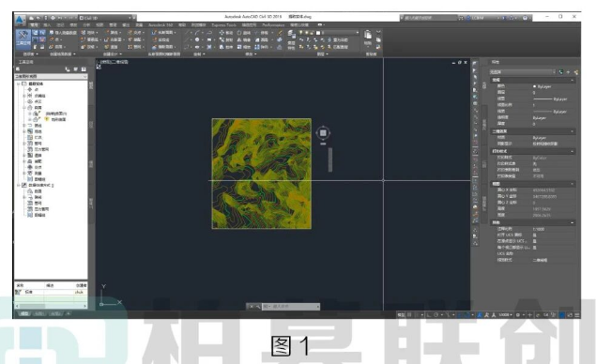Click the Help icon in the title bar
Image resolution: width=596 pixels, height=364 pixels.
(525, 18)
